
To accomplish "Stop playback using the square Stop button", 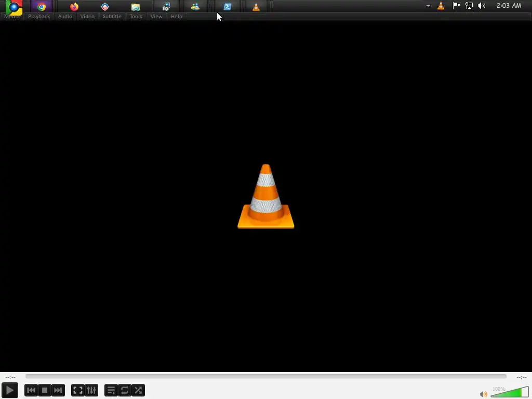I will point(45,390).
